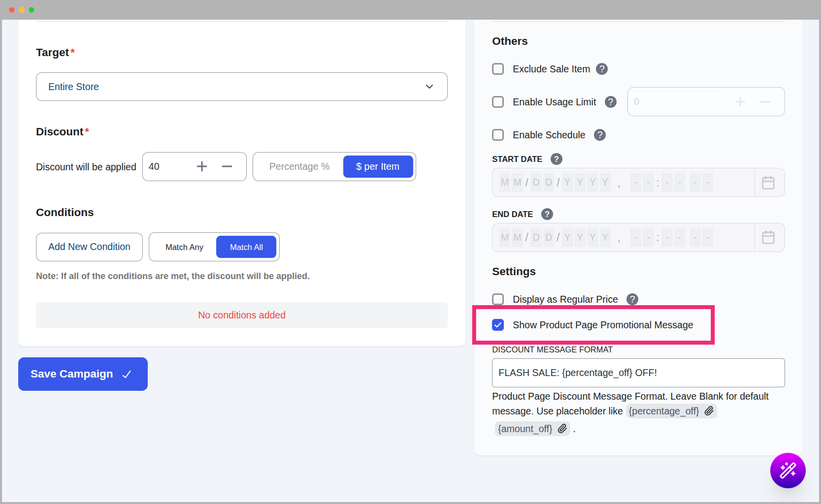This screenshot has width=821, height=504.
Task: Click Add New Condition button
Action: (x=89, y=247)
